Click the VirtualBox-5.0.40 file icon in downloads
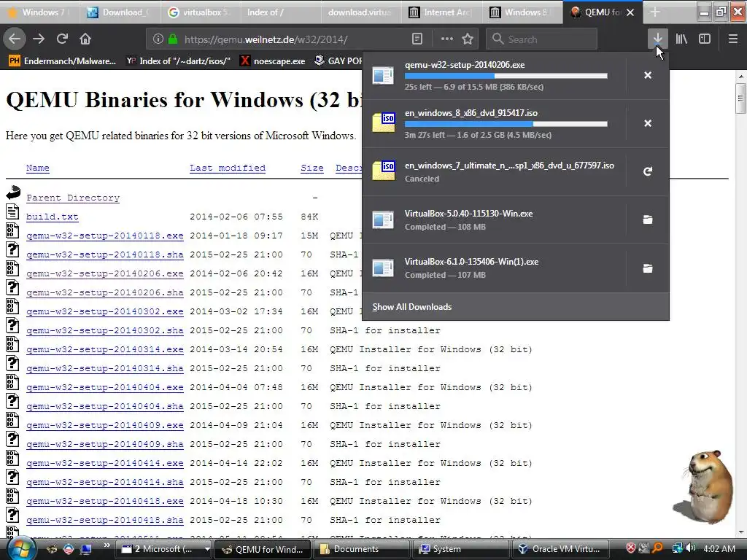This screenshot has width=747, height=560. (x=384, y=219)
